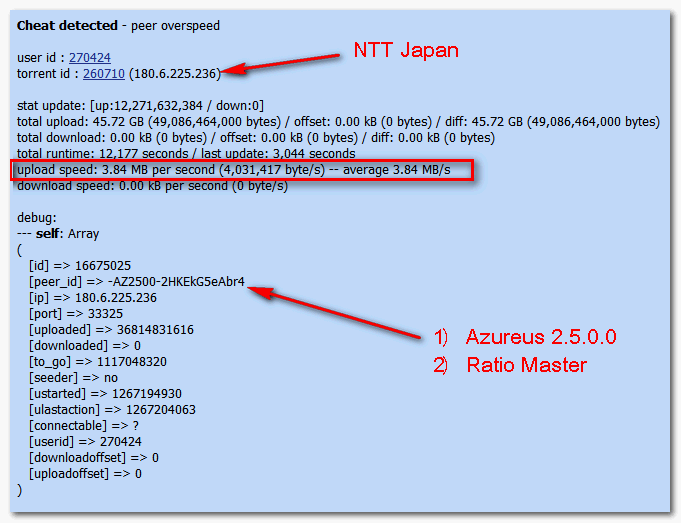Click the 'download speed: 0.00 kB per second' line

tap(152, 185)
